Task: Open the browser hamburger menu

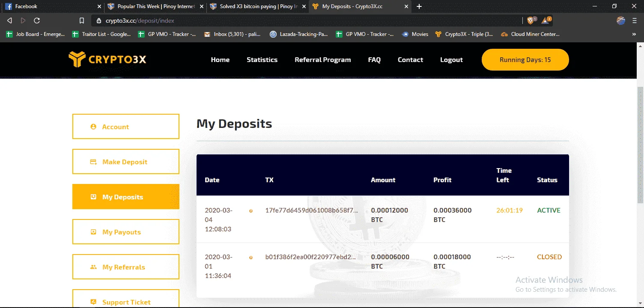Action: pyautogui.click(x=634, y=21)
